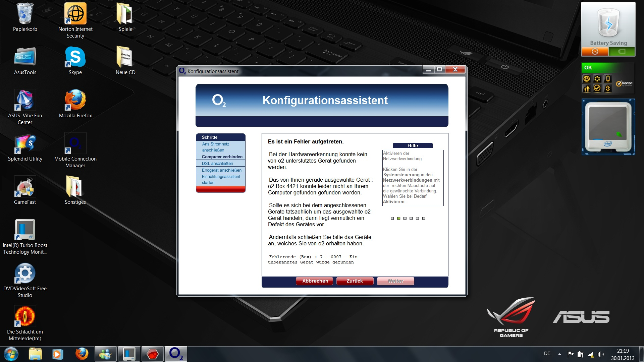Go back with the Zurück button
644x362 pixels.
click(355, 281)
